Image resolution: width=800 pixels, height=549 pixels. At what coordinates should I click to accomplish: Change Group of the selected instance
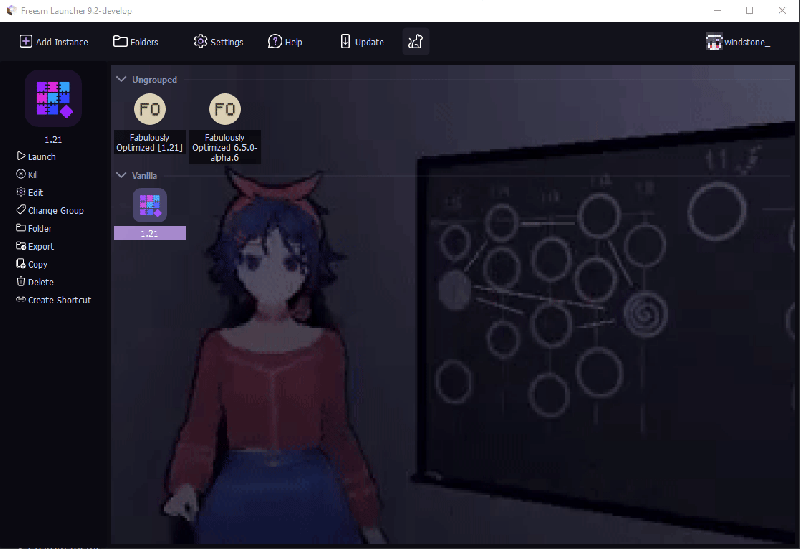click(x=50, y=210)
